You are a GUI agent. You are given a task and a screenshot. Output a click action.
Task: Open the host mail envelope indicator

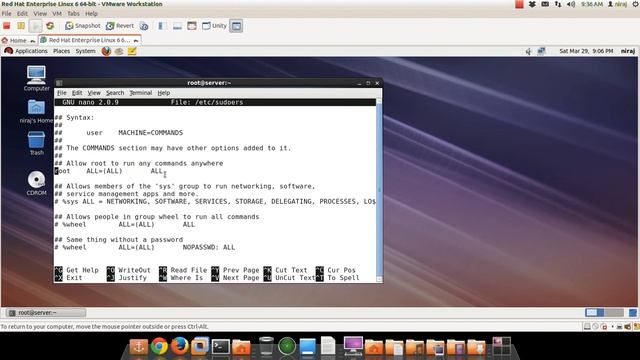click(x=545, y=4)
